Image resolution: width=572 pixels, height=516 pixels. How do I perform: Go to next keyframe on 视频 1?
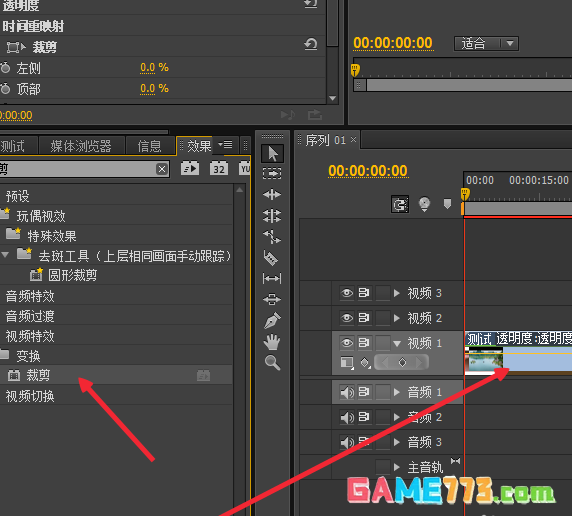point(419,362)
